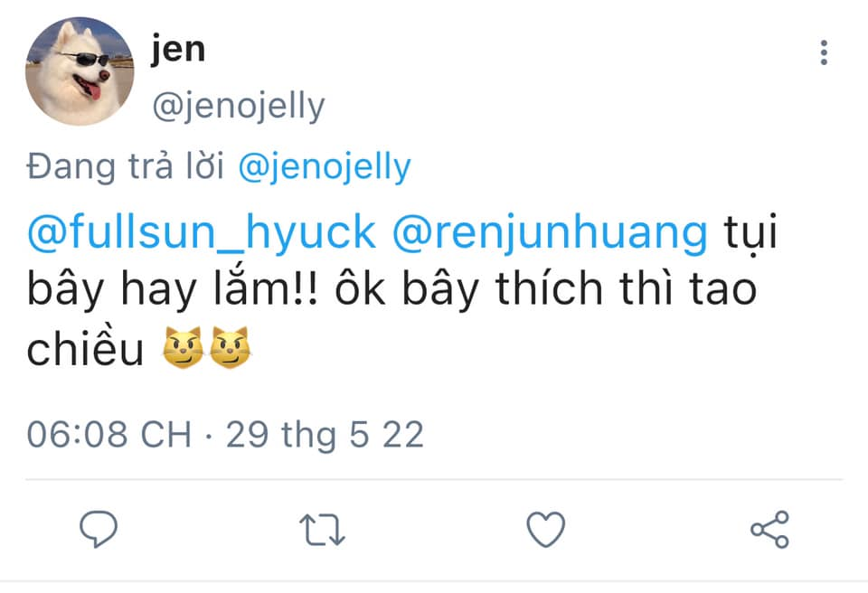The width and height of the screenshot is (868, 593).
Task: Click the @jenojelly handle under the name
Action: coord(239,107)
